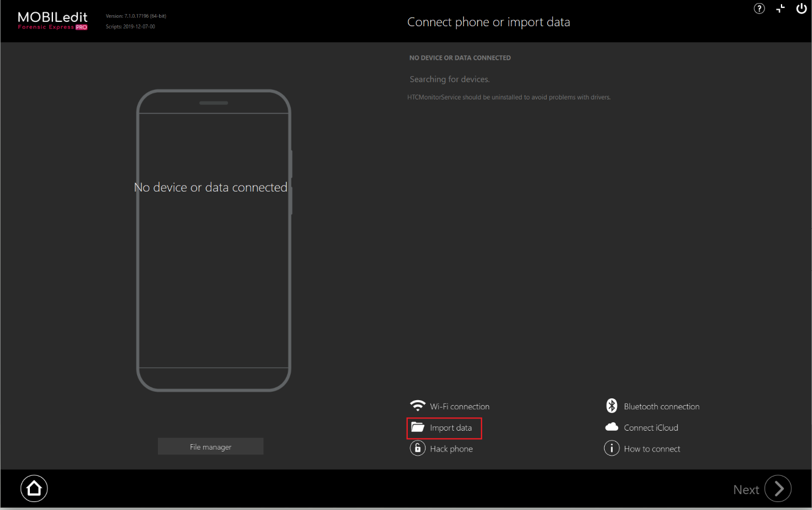Click the Next arrow circle icon
Screen dimensions: 812x510
coord(778,489)
